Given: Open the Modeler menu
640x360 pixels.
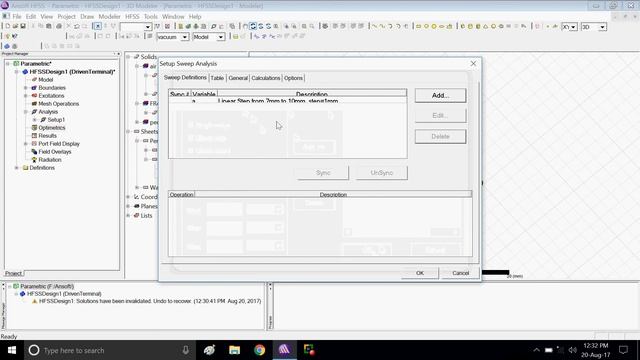Looking at the screenshot, I should 109,17.
